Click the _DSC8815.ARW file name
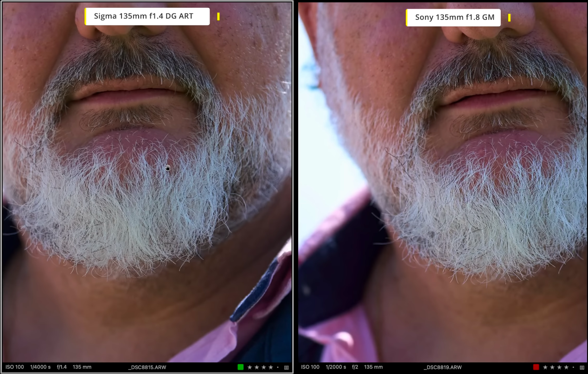The image size is (588, 374). point(147,367)
